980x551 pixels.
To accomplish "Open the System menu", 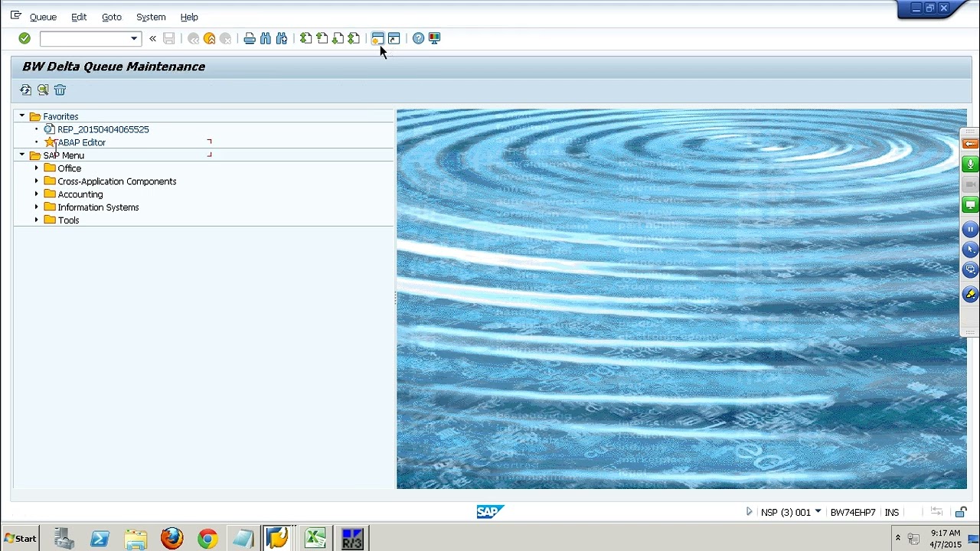I will pos(151,17).
